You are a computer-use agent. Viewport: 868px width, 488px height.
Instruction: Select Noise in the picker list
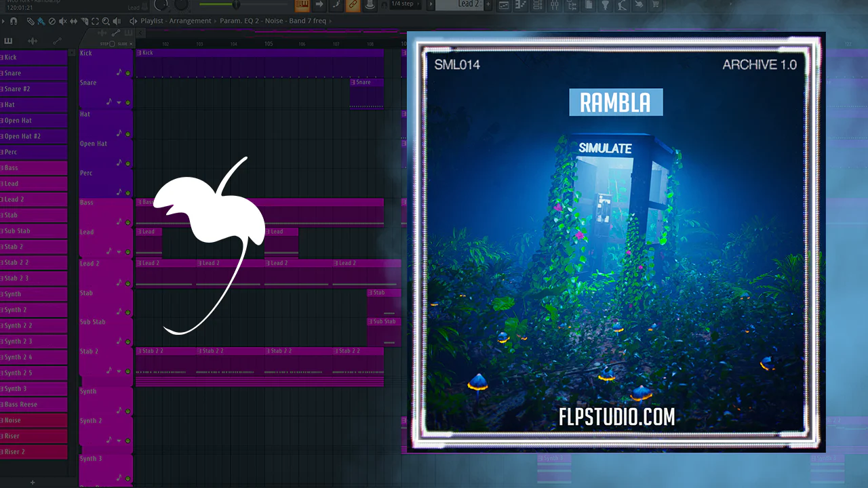(34, 420)
